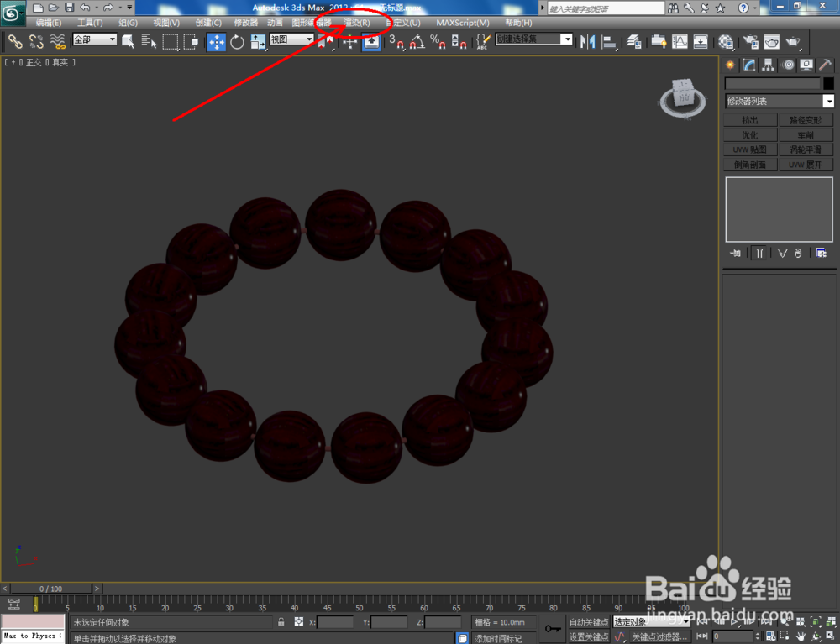The image size is (840, 644).
Task: Apply the UVW贴图 modifier button
Action: pos(748,149)
